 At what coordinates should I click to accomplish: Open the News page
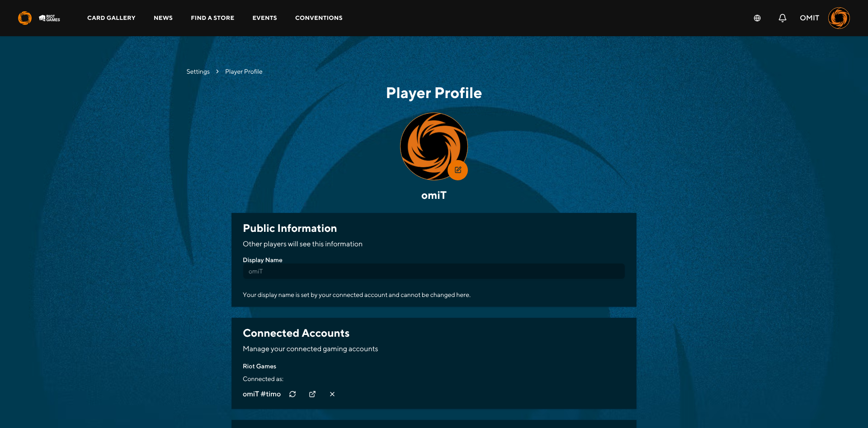tap(163, 18)
